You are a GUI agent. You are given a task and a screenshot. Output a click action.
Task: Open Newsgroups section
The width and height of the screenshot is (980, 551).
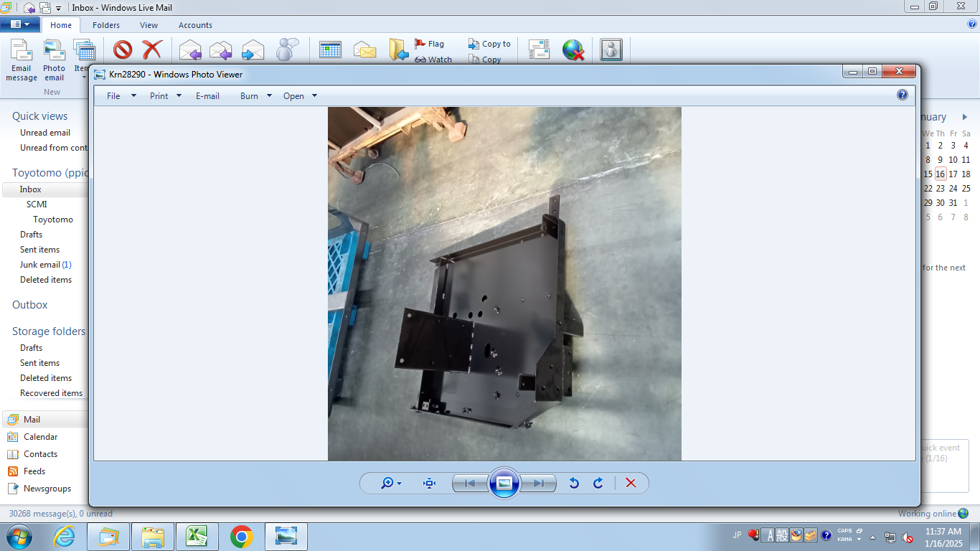(x=47, y=489)
